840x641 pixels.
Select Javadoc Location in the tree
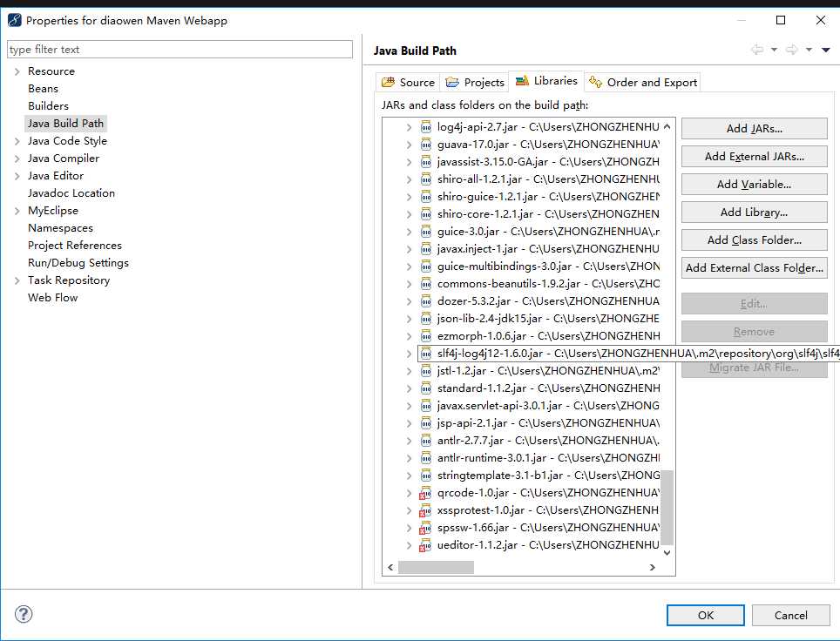[71, 193]
